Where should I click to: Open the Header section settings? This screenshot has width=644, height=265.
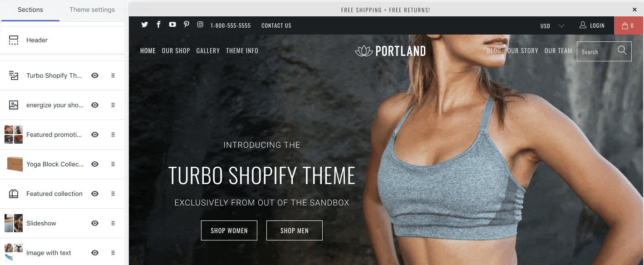pos(62,40)
